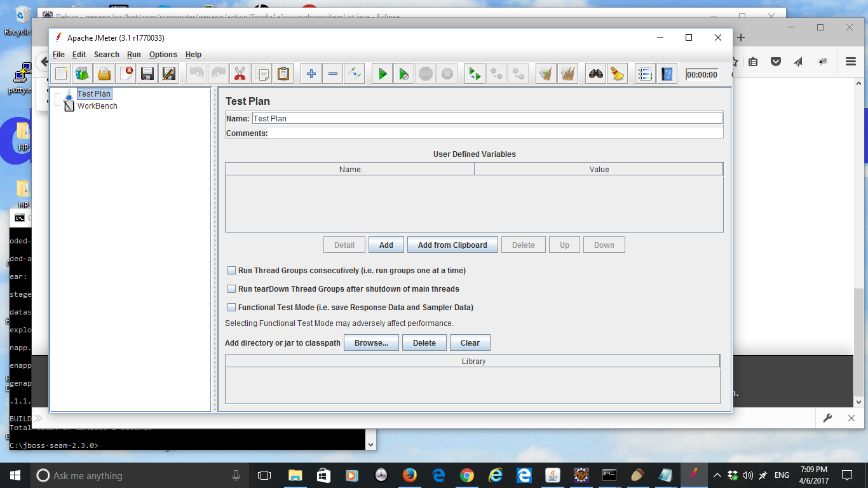Search the tree with binoculars icon
Screen dimensions: 868x488
[x=595, y=74]
